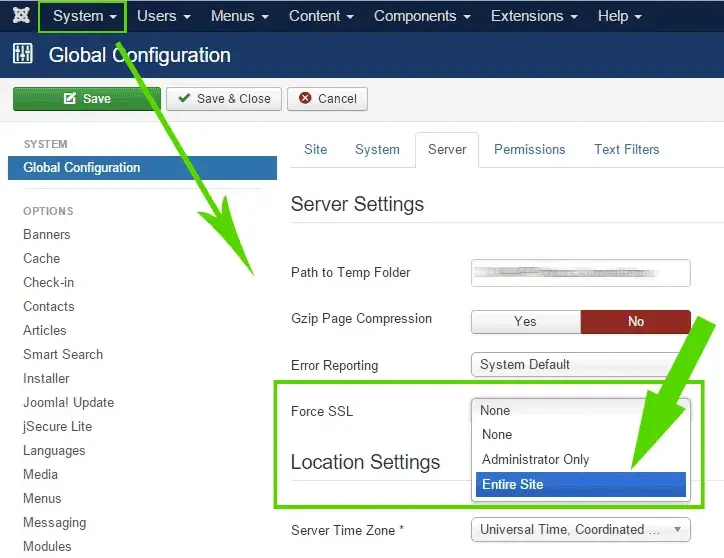Click the Global Configuration sliders icon
The width and height of the screenshot is (724, 558).
(23, 54)
